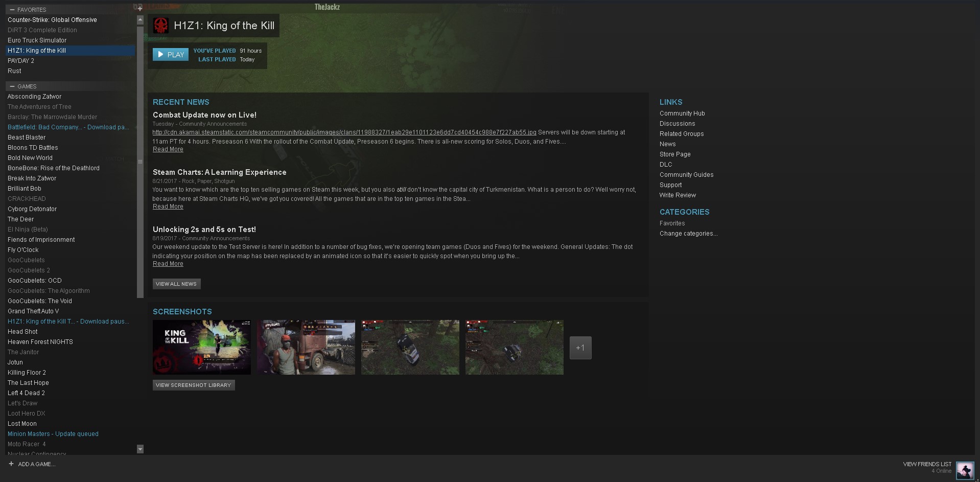The width and height of the screenshot is (980, 482).
Task: Open the King of the Kill screenshot thumbnail
Action: point(201,348)
